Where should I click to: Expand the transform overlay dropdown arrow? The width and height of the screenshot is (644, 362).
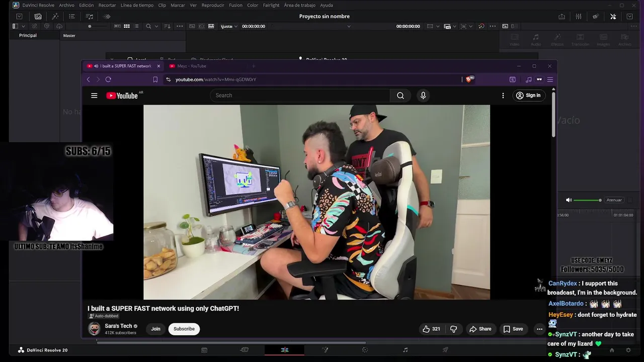coord(470,26)
